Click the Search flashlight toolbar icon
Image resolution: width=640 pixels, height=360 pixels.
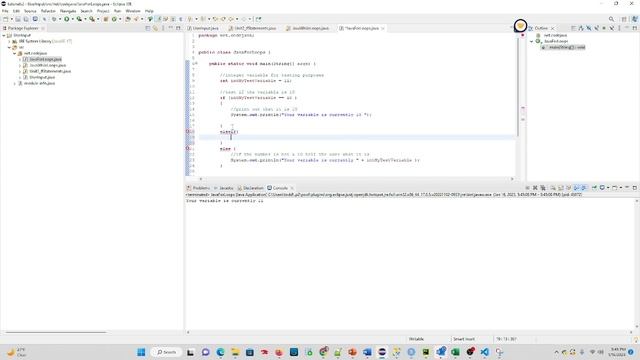click(136, 19)
